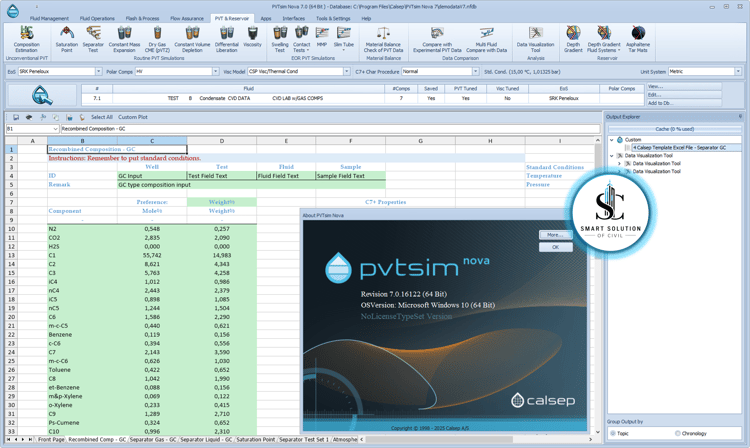Open the Viscosity simulation

(252, 37)
